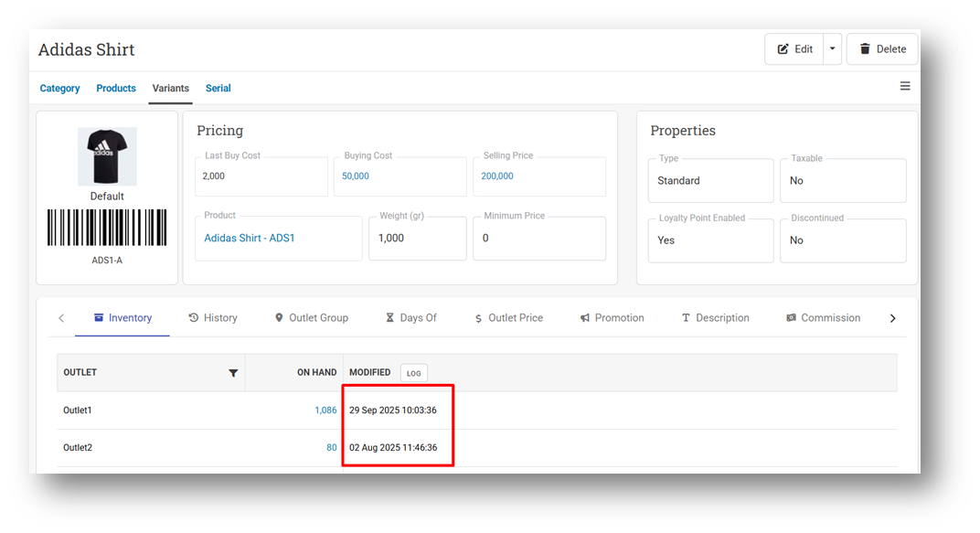Screen dimensions: 980x533
Task: Click the Adidas Shirt page title
Action: point(86,49)
